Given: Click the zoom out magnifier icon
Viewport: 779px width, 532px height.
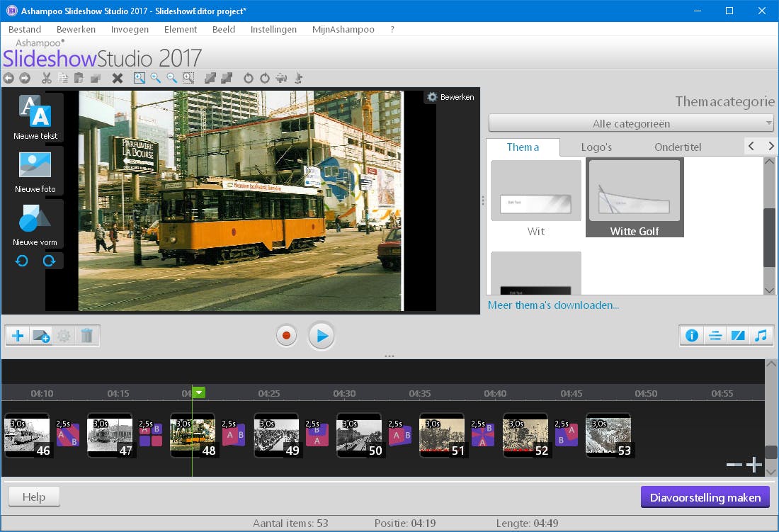Looking at the screenshot, I should tap(171, 78).
